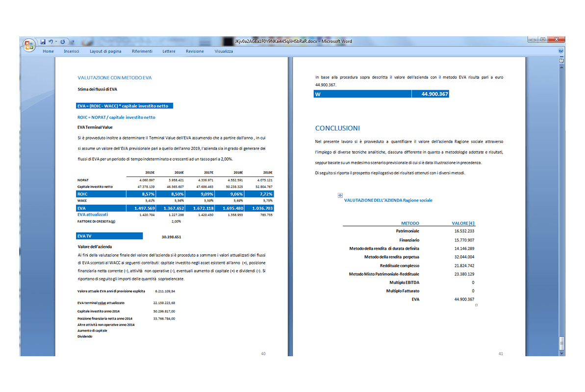This screenshot has height=392, width=585.
Task: Open the Visualizza ribbon tab
Action: tap(224, 51)
